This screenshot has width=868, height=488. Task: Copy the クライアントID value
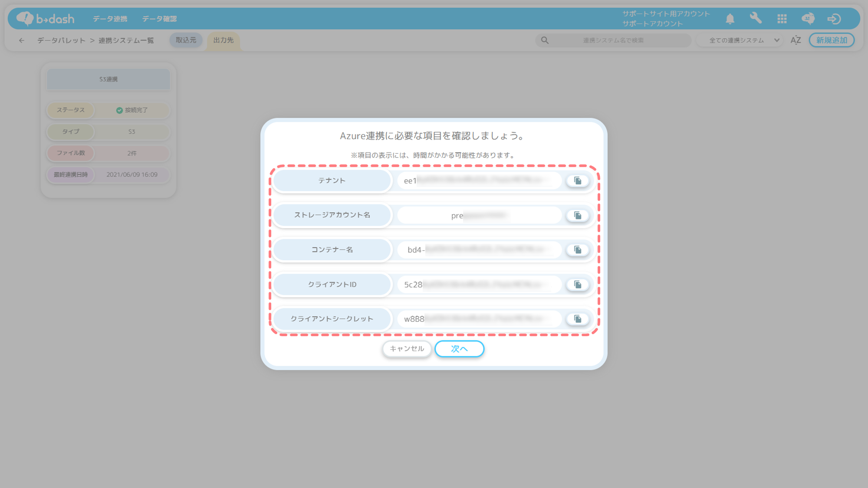tap(578, 285)
